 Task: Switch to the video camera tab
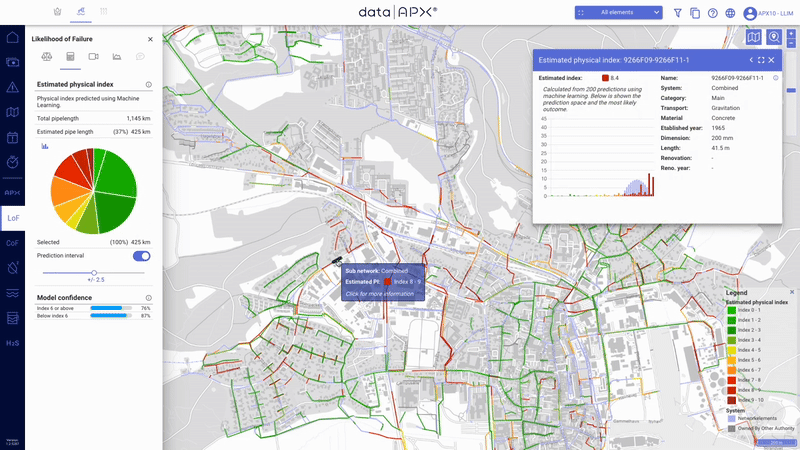93,57
